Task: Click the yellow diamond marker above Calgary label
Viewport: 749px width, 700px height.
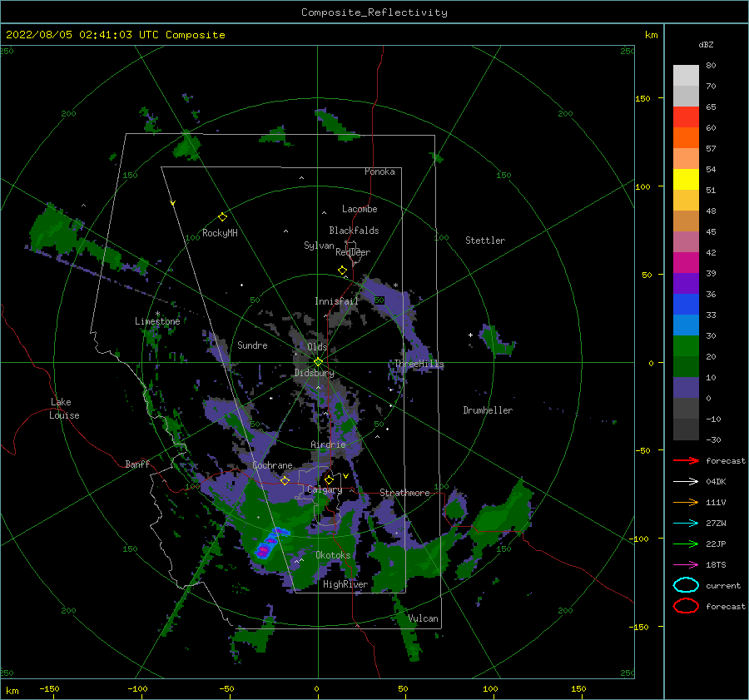Action: coord(329,479)
